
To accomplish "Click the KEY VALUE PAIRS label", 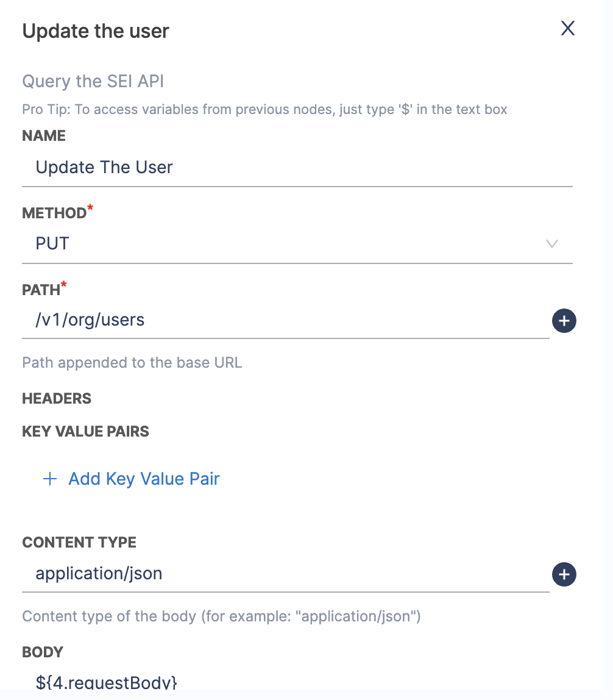I will coord(85,432).
